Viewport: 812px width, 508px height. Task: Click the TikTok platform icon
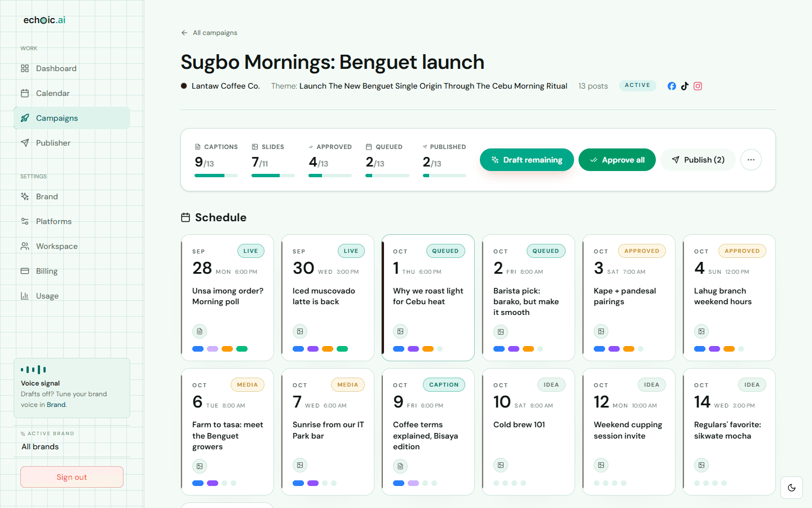click(x=685, y=86)
